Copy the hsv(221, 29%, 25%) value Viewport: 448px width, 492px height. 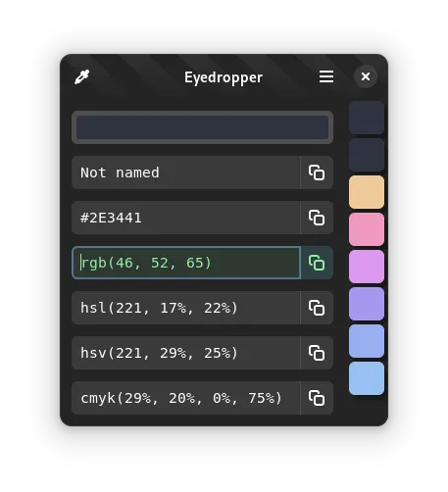(x=317, y=353)
